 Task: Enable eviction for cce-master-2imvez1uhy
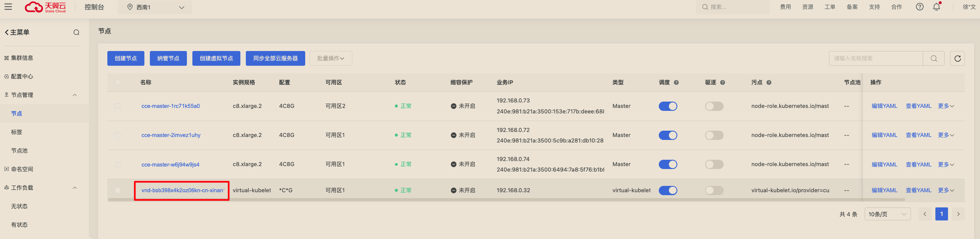(714, 135)
